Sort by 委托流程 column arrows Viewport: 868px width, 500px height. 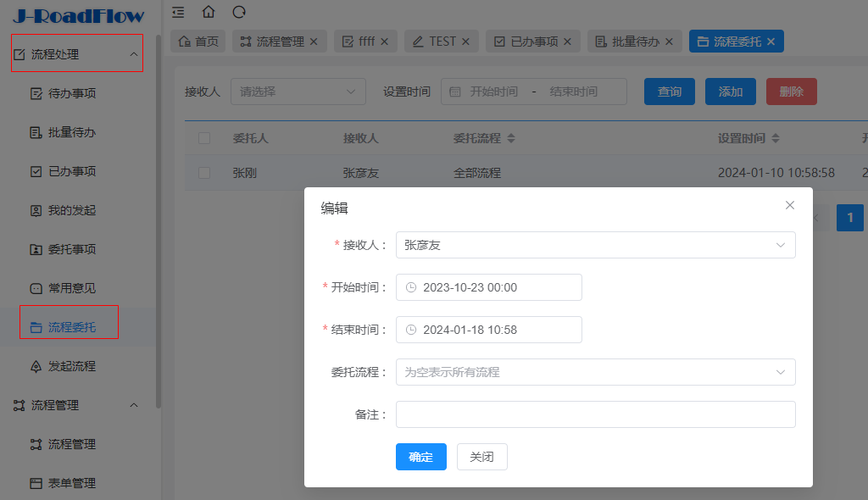coord(511,138)
